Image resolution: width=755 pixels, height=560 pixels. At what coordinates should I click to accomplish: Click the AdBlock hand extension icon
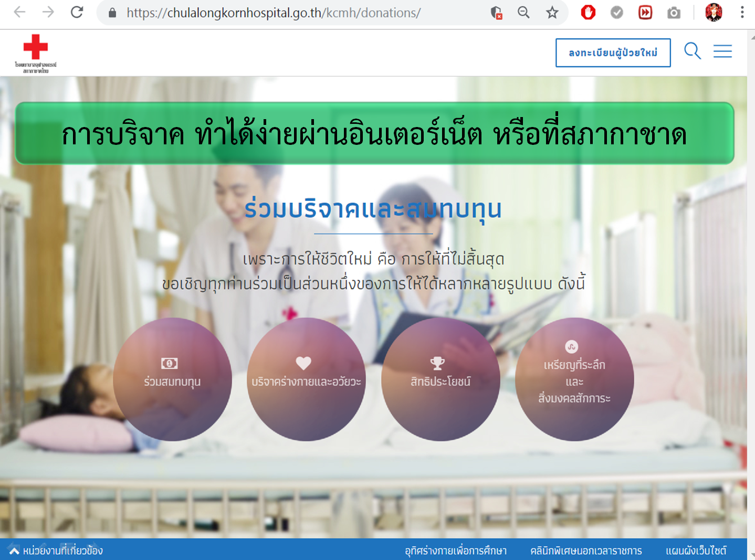[x=588, y=13]
